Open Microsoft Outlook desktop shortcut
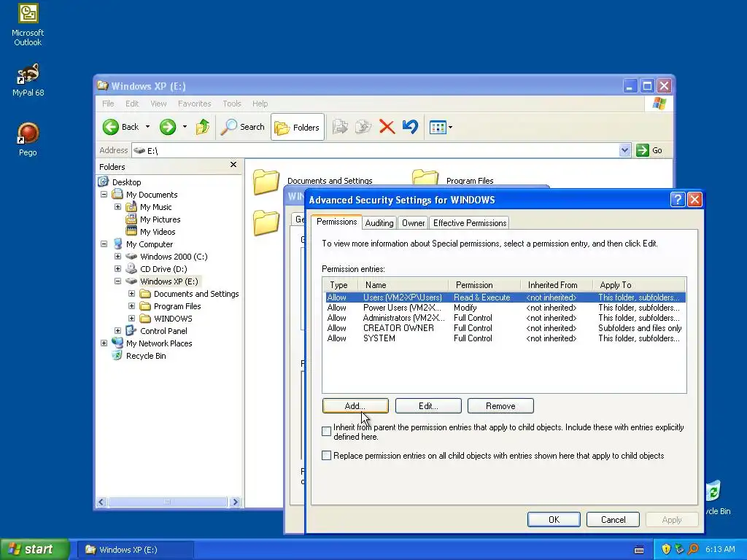747x560 pixels. point(28,25)
